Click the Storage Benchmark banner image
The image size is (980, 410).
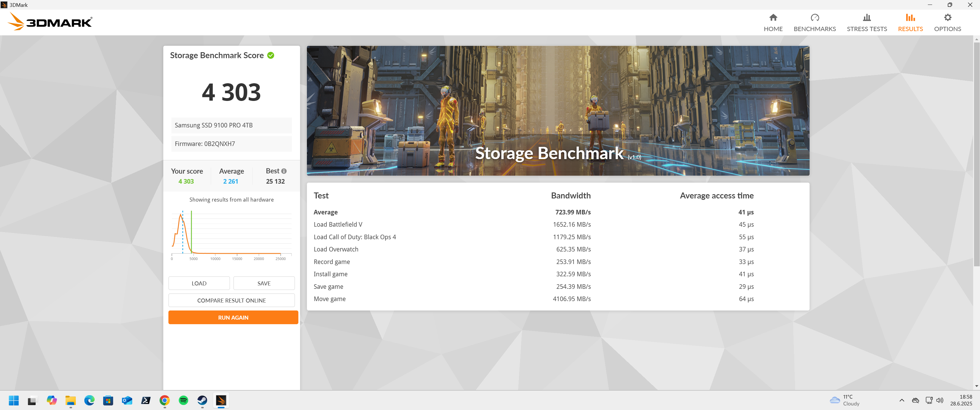(x=558, y=110)
